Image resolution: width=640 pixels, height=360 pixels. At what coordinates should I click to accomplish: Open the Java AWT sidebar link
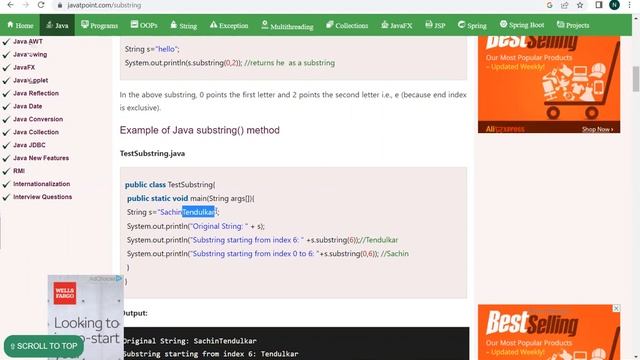click(28, 42)
